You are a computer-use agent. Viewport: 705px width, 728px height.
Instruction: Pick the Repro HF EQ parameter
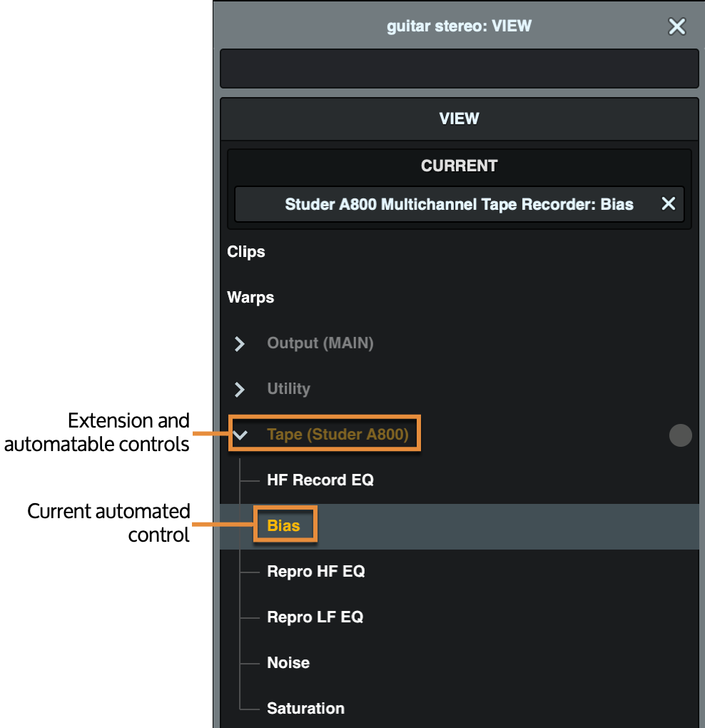(x=315, y=572)
